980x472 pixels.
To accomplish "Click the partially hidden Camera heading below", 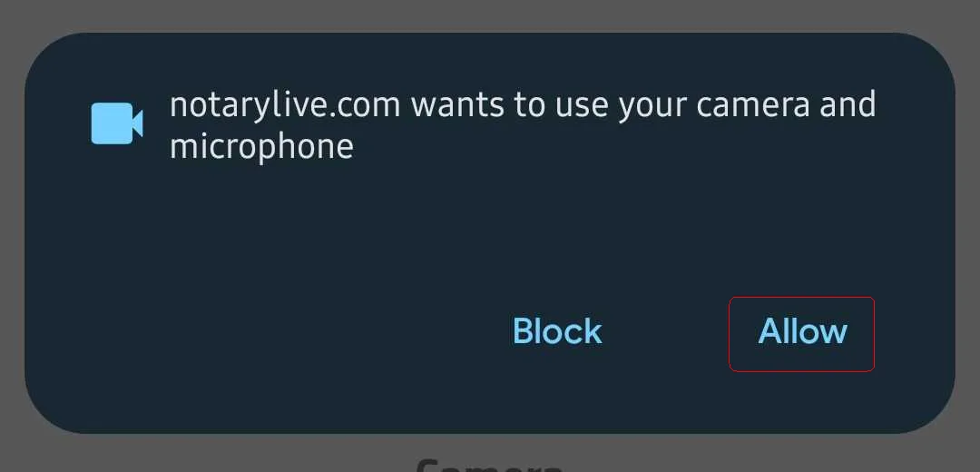I will pos(489,465).
